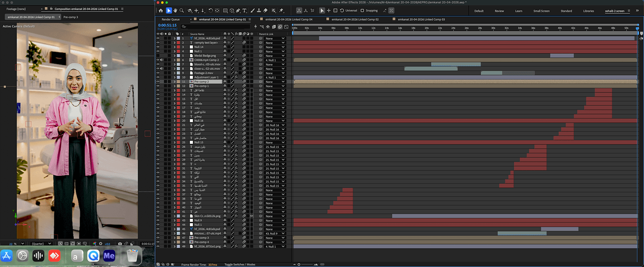
Task: Open System Settings from the Dock
Action: point(23,255)
